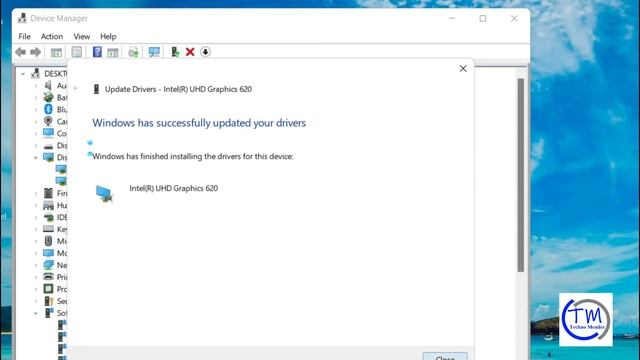Select the Bluetooth category icon
Screen dimensions: 640x360
48,109
